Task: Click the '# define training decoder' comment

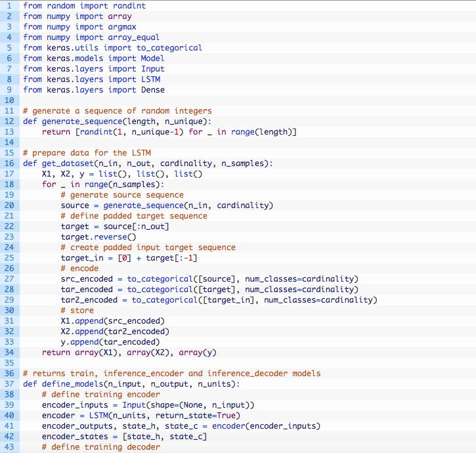Action: coord(100,447)
